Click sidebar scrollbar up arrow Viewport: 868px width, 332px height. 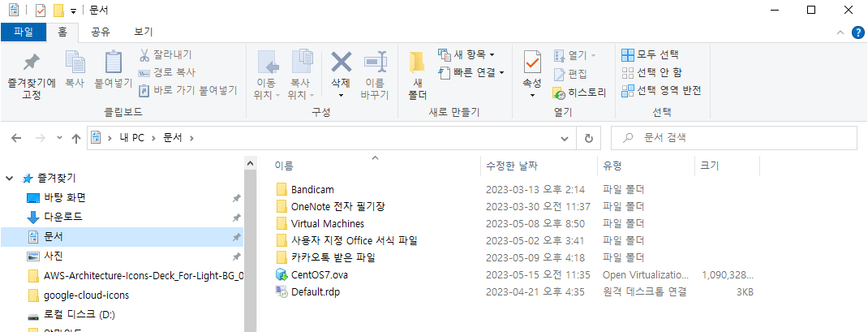tap(250, 163)
